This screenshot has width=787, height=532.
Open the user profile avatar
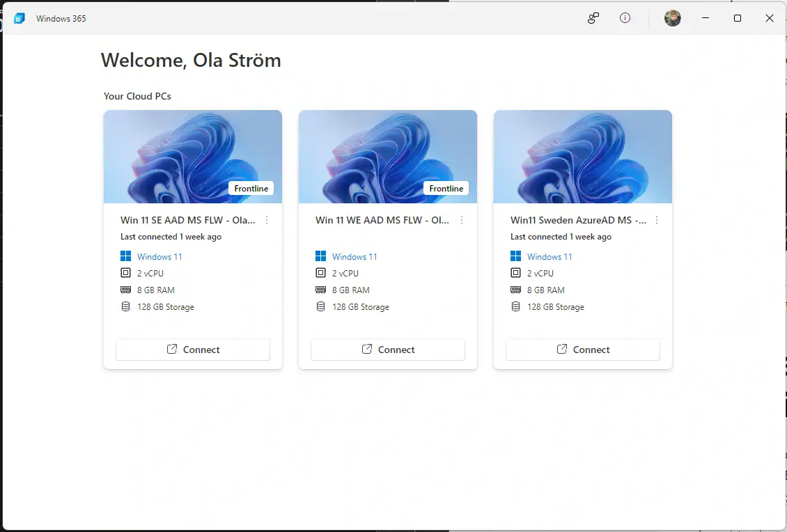tap(672, 19)
